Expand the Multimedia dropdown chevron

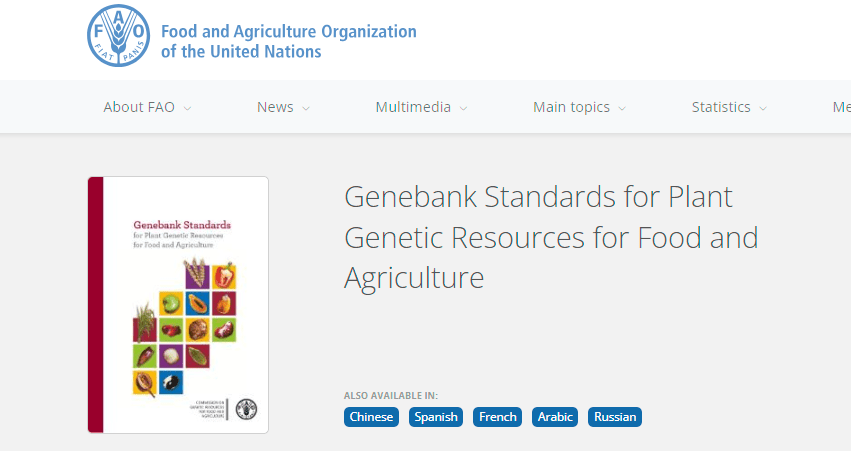coord(463,108)
